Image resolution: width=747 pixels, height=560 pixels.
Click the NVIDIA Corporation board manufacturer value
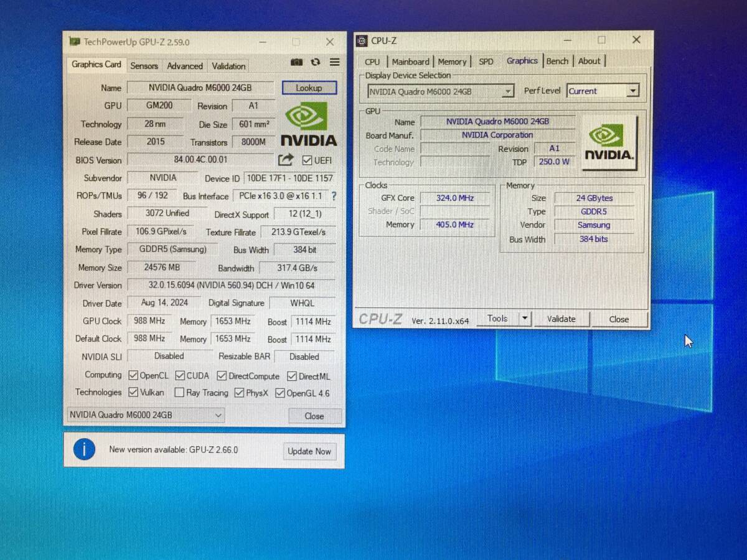[x=497, y=135]
